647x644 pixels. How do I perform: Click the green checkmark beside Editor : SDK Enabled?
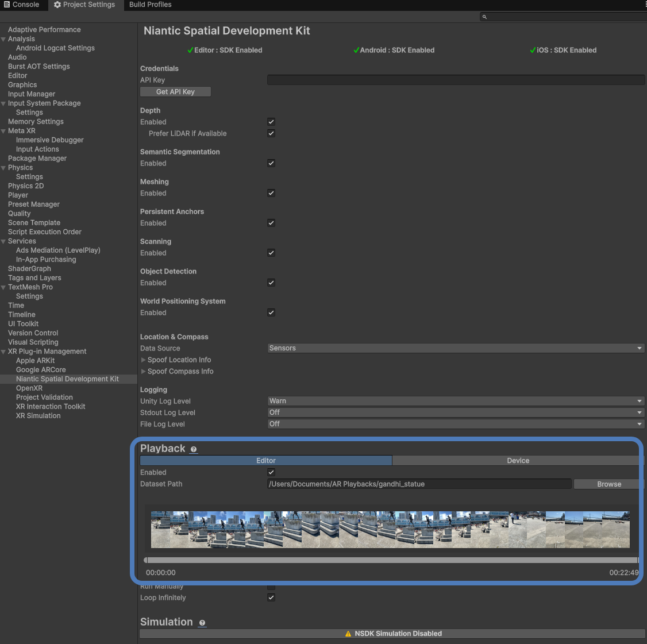tap(190, 50)
